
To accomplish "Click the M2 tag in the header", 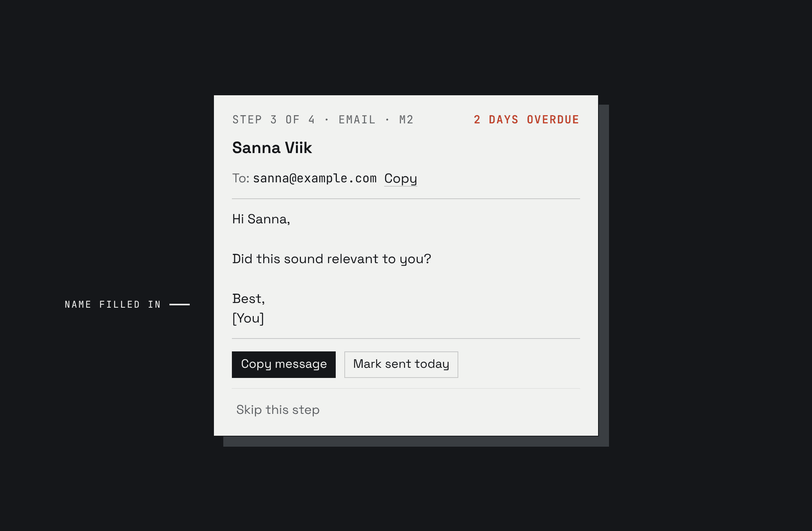I will click(x=406, y=119).
